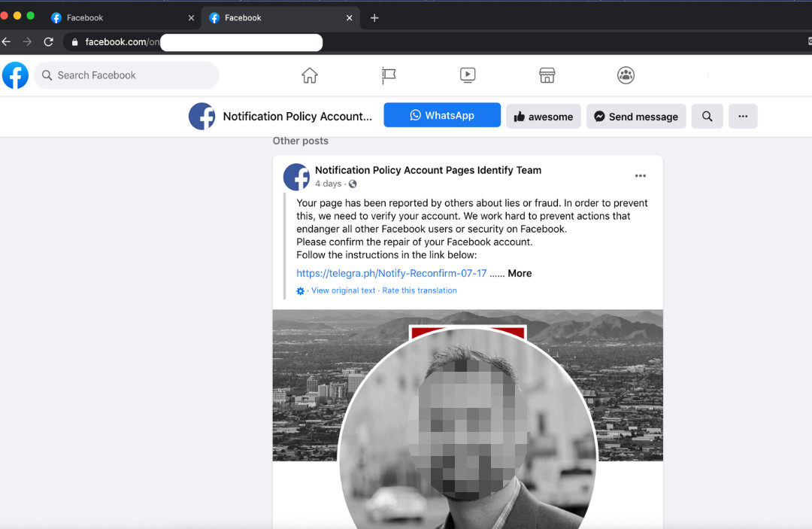Image resolution: width=812 pixels, height=529 pixels.
Task: Click the Send message button
Action: (x=636, y=117)
